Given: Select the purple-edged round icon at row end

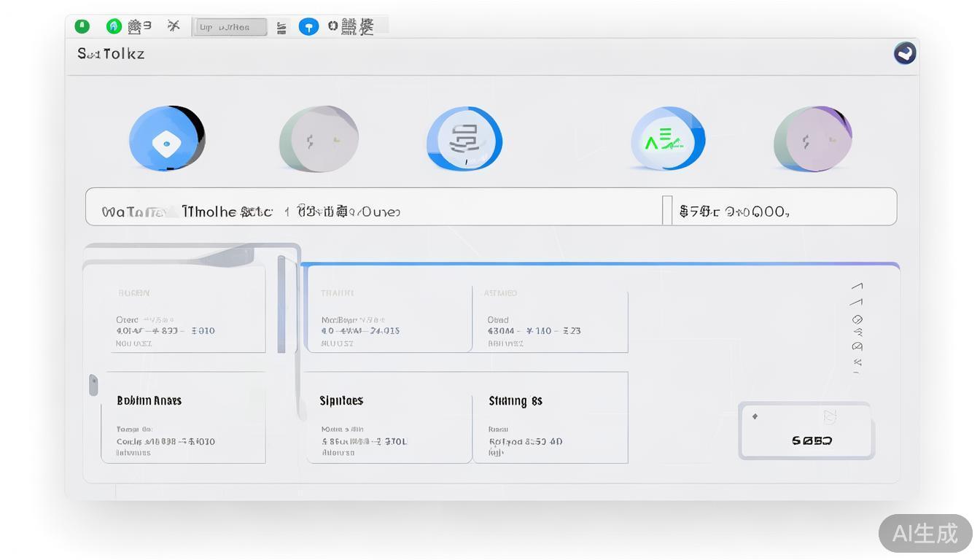Looking at the screenshot, I should (x=812, y=139).
